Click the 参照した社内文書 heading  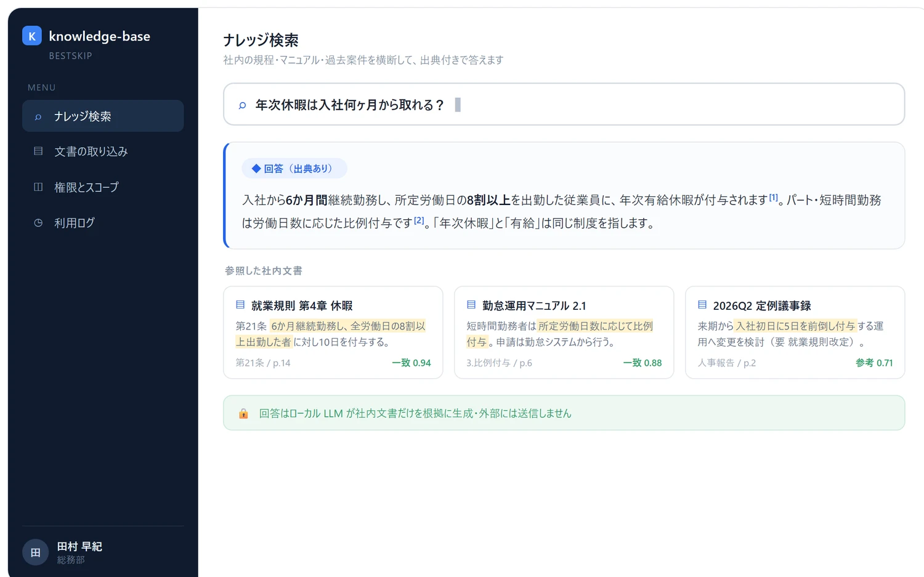pos(263,270)
